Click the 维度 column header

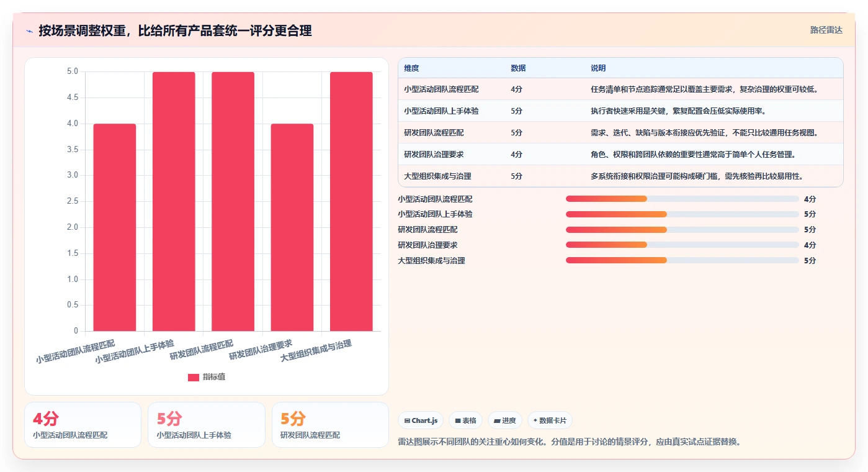point(411,68)
